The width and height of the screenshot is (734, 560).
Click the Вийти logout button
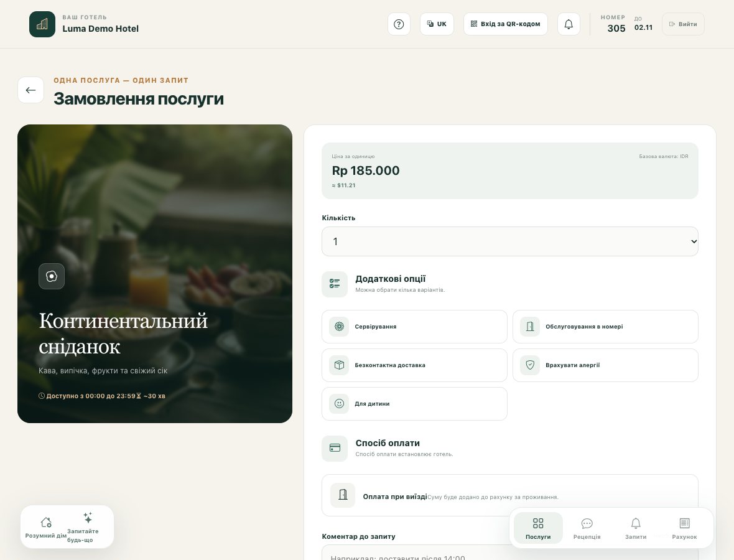[x=683, y=24]
